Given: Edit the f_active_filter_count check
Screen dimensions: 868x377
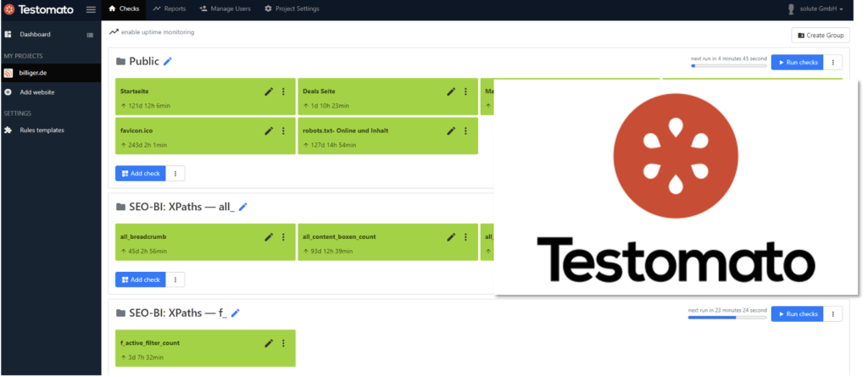Looking at the screenshot, I should (x=269, y=343).
